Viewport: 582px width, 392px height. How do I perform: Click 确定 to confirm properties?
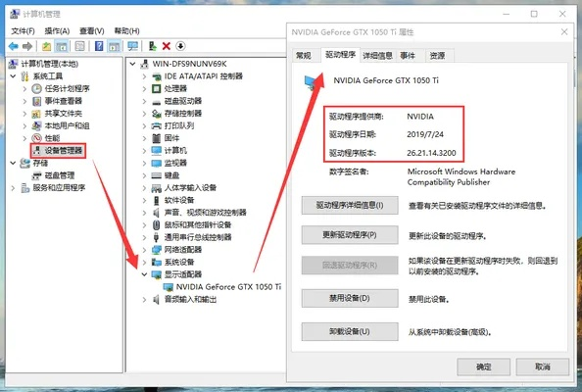(484, 367)
